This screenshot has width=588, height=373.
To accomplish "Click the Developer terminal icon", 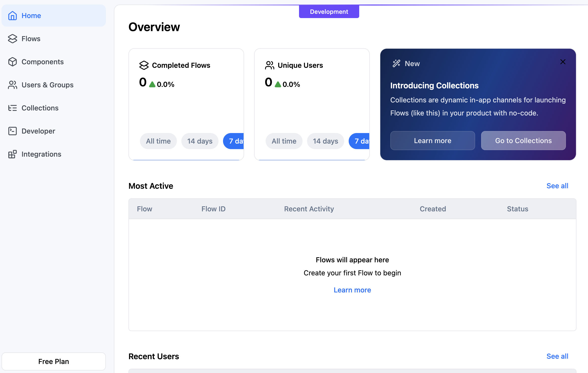I will coord(12,131).
